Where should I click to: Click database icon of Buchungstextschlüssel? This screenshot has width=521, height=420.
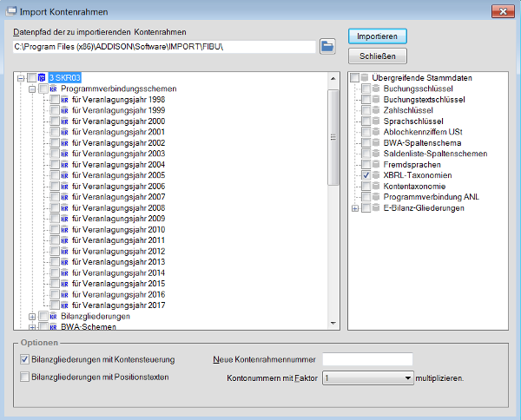coord(376,100)
